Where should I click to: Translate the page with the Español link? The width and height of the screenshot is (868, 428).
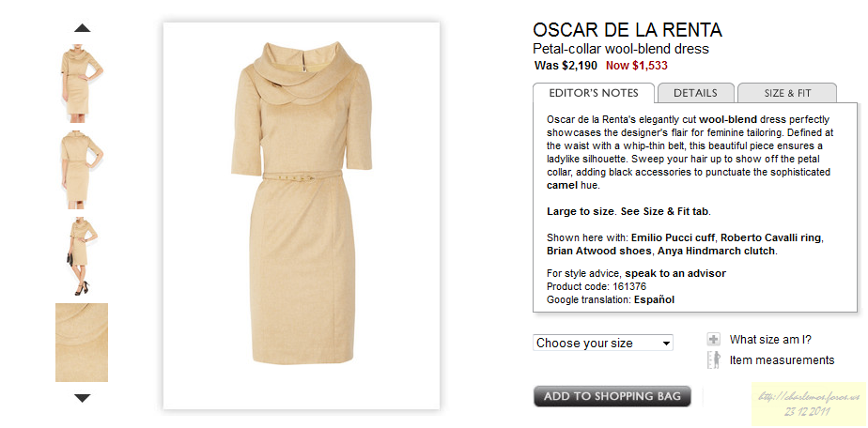pos(654,299)
